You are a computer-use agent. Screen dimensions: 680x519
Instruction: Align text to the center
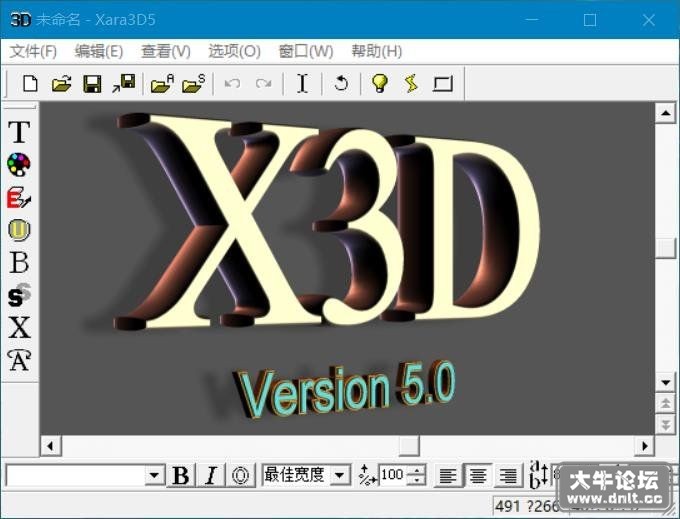(478, 475)
